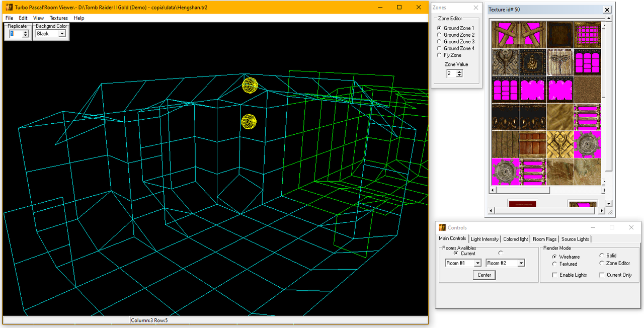
Task: Pick the golden trident symbol texture
Action: coord(560,144)
